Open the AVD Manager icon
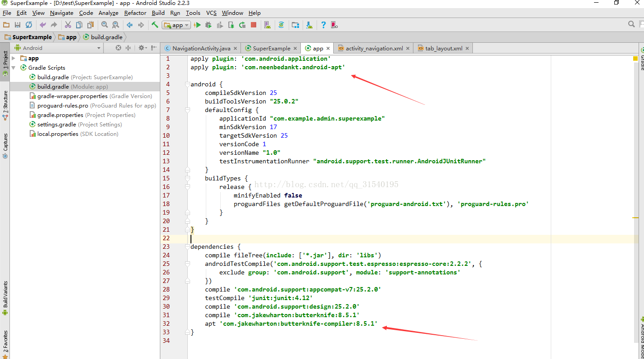Screen dimensions: 644x359 [x=268, y=25]
